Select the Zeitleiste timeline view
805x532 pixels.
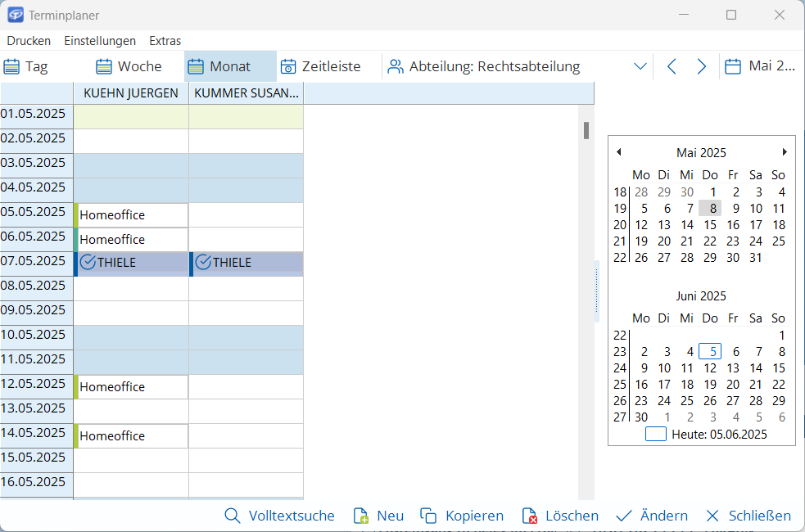321,66
